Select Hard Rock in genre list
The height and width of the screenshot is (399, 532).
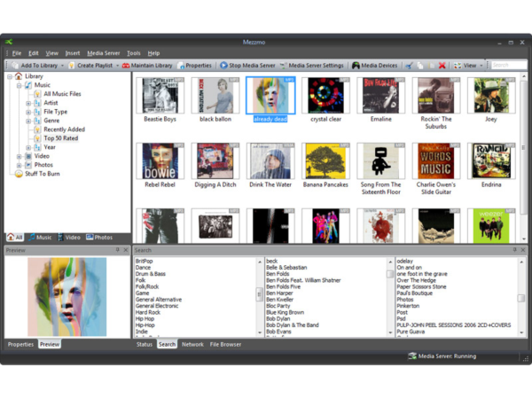click(147, 312)
